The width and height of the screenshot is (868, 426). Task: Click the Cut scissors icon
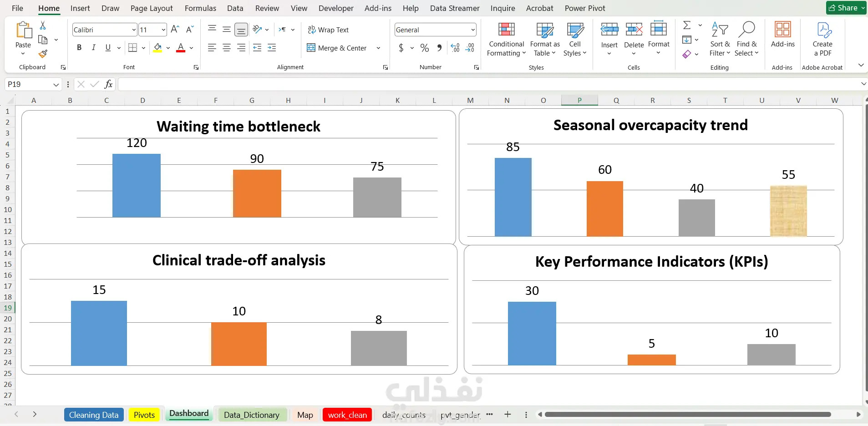pos(43,25)
